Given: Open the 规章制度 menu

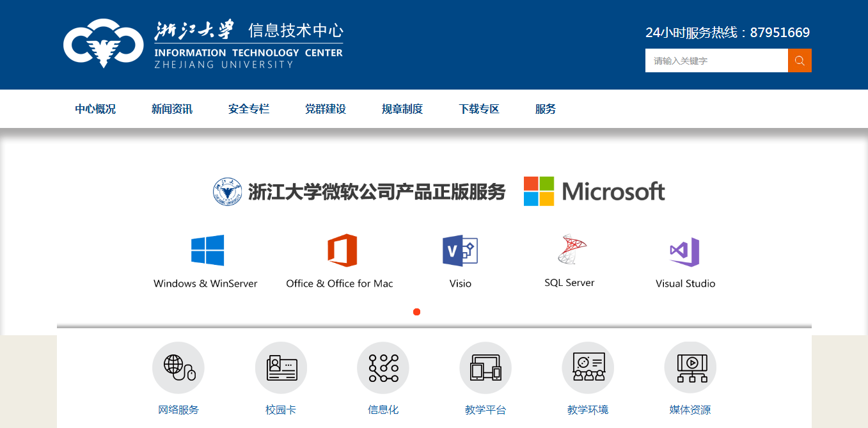Looking at the screenshot, I should 402,109.
